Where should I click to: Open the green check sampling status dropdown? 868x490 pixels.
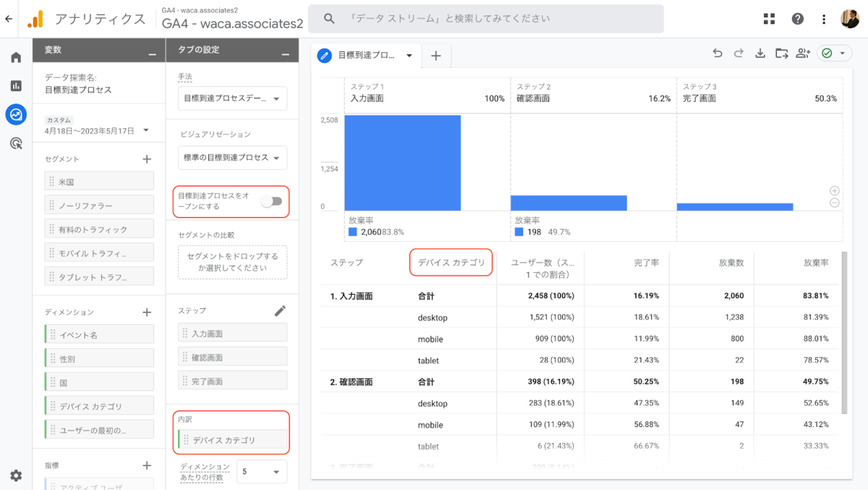[x=835, y=53]
